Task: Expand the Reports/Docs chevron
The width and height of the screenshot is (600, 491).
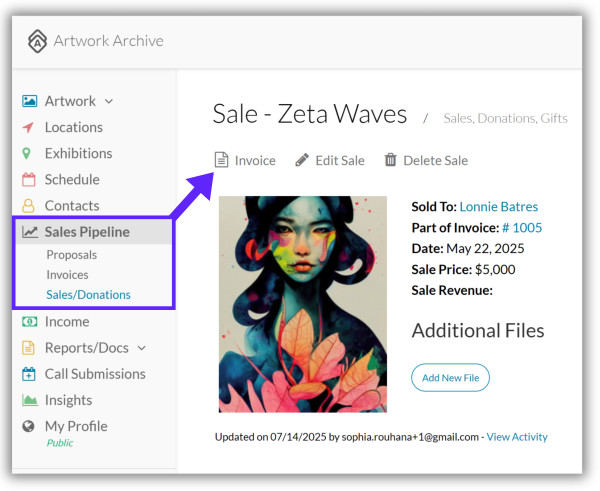Action: tap(142, 348)
